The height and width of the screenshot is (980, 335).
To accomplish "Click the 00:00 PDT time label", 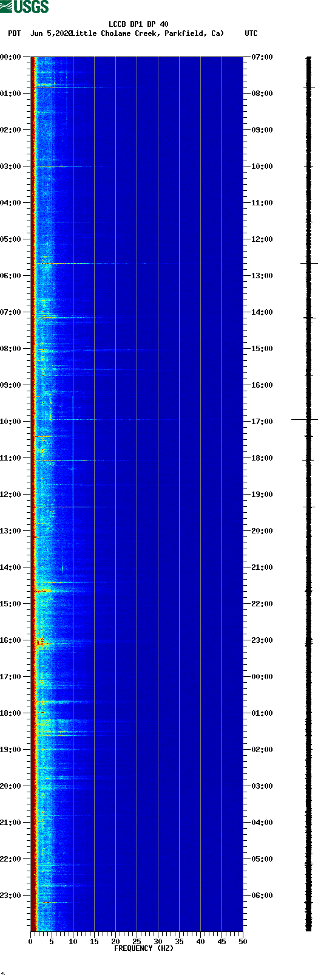I will 11,57.
